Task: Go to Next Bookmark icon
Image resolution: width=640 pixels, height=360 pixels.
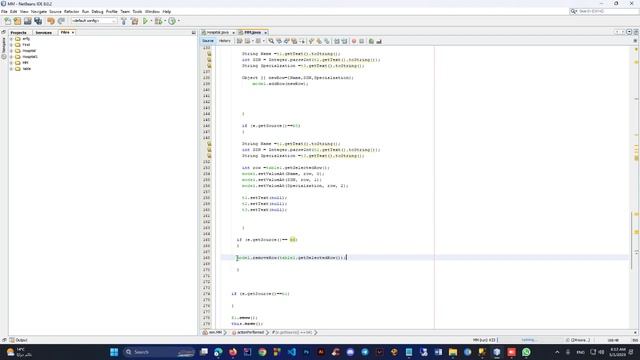Action: coord(319,41)
